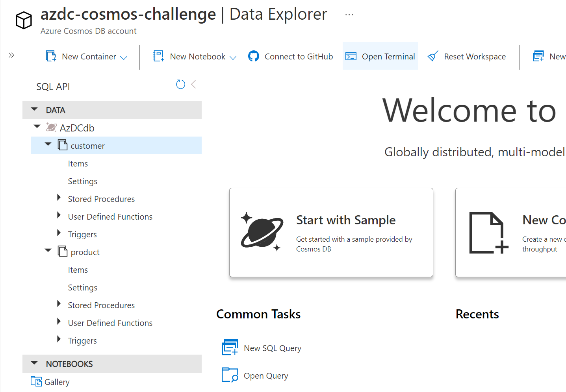Expand Triggers under the product container

coord(59,339)
